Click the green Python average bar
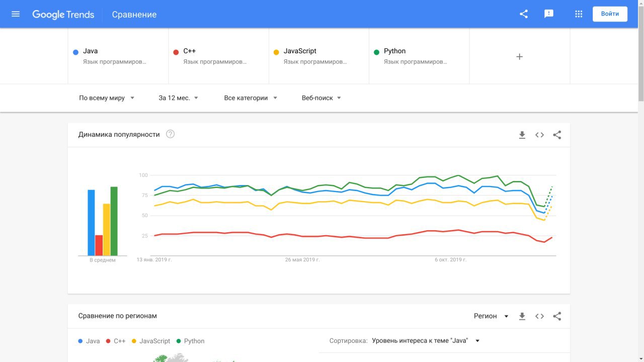The image size is (644, 362). [x=114, y=221]
